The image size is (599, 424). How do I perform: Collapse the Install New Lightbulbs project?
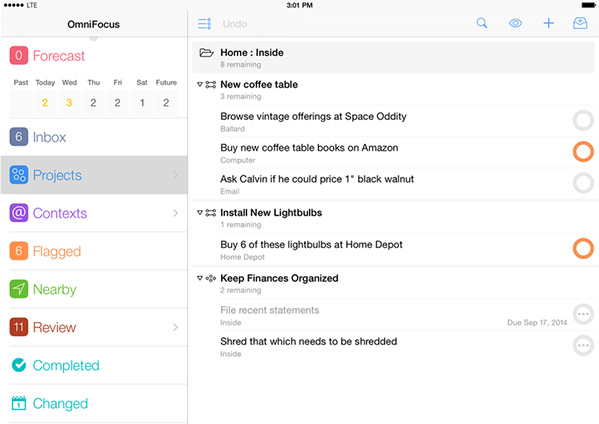pos(200,212)
